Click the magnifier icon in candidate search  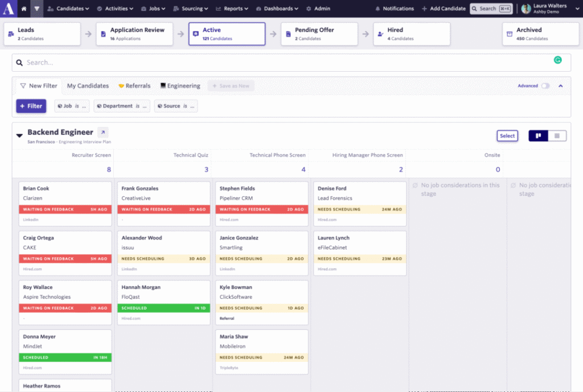coord(19,63)
